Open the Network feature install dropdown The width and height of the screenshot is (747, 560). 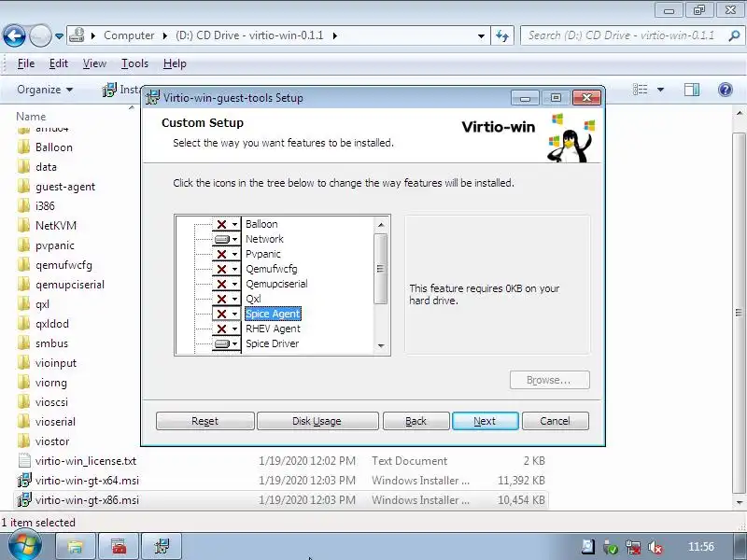click(226, 239)
